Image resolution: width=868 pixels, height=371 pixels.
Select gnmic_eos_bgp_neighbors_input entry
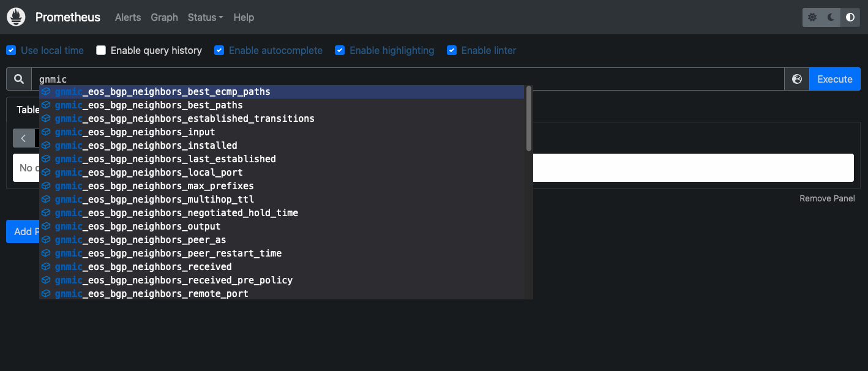[282, 132]
